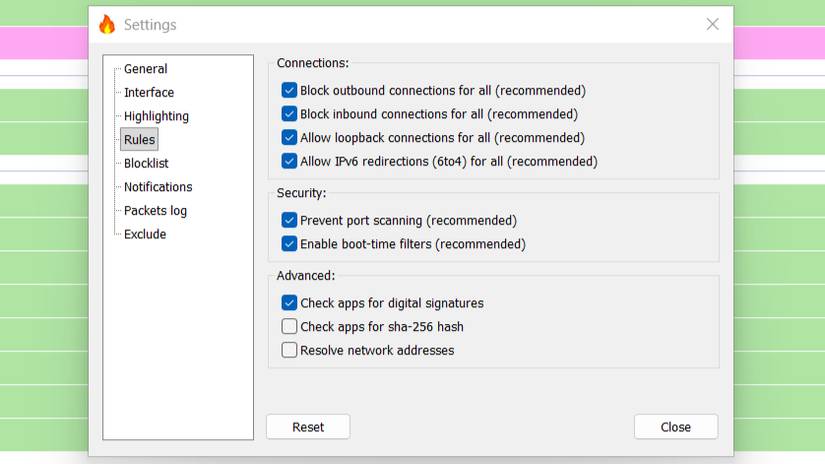Open the Notifications settings page
The width and height of the screenshot is (825, 464).
pos(158,187)
